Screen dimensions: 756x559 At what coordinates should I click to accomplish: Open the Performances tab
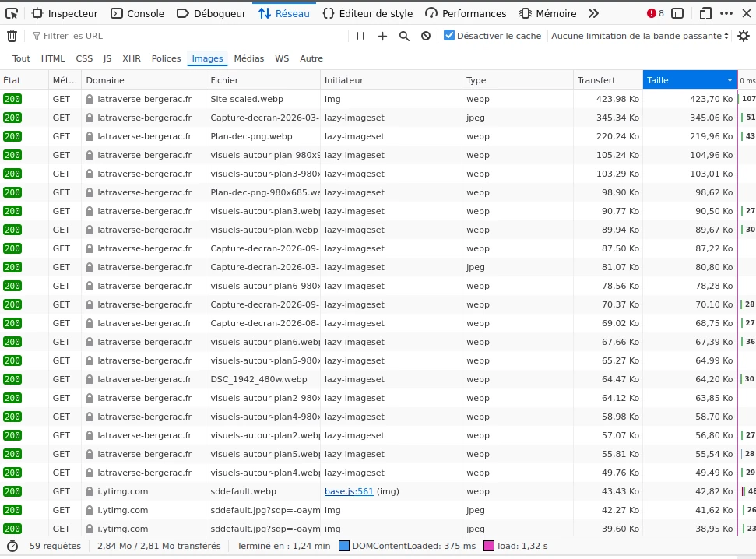coord(466,13)
